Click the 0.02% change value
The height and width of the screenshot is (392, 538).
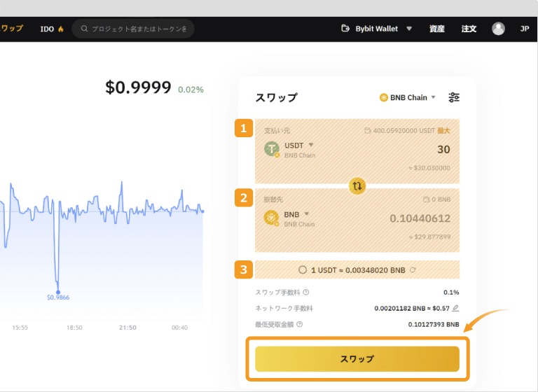pos(191,90)
